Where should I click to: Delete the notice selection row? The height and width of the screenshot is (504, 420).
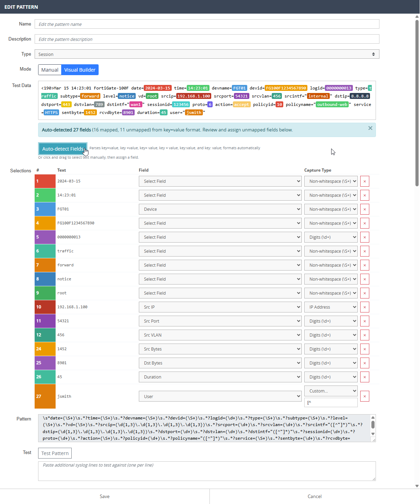(365, 279)
